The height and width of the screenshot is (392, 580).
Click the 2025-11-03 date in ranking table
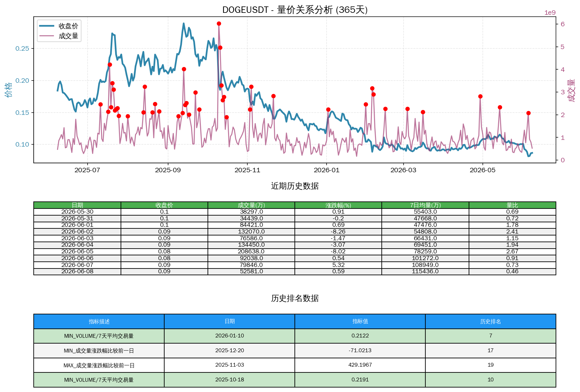[229, 365]
